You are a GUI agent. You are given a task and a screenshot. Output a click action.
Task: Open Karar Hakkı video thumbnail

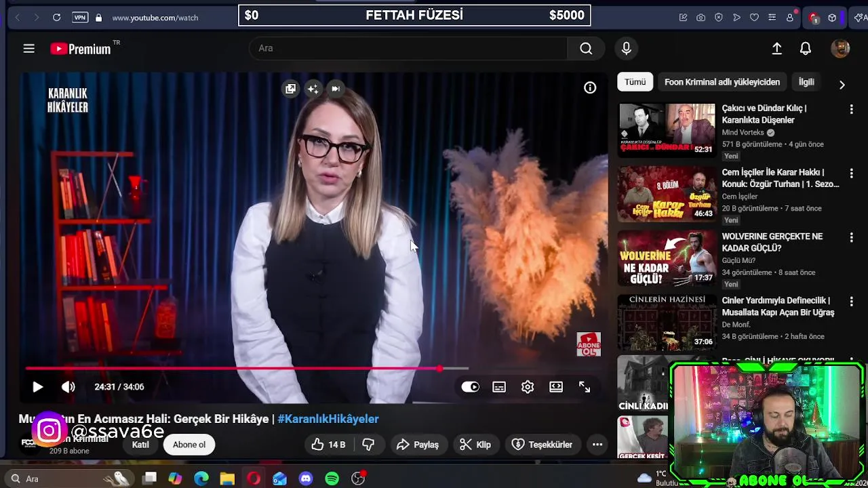[667, 195]
